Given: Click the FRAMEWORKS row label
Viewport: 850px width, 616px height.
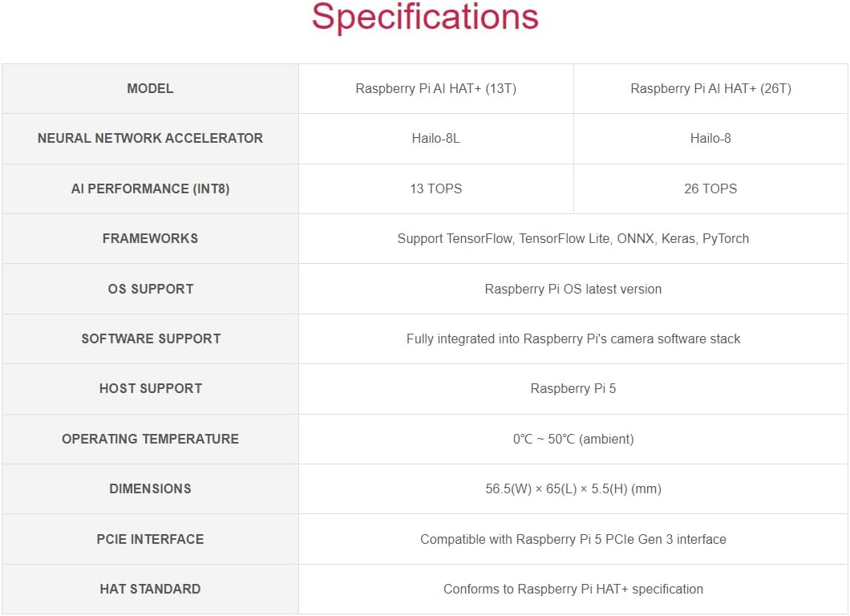Looking at the screenshot, I should click(150, 238).
